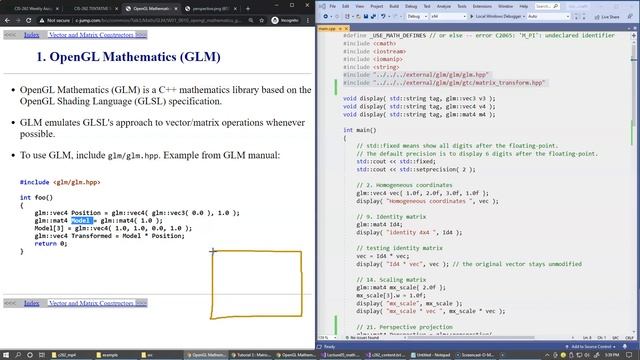Follow the top Index link

click(x=31, y=35)
